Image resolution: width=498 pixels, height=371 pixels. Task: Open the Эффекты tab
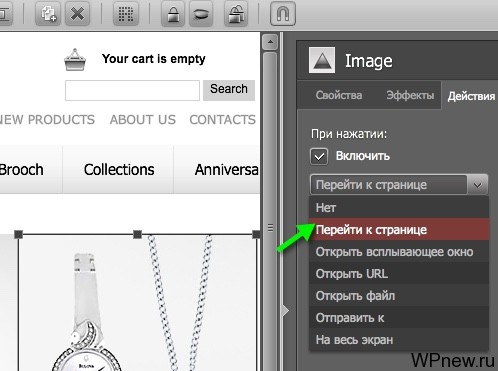click(410, 96)
